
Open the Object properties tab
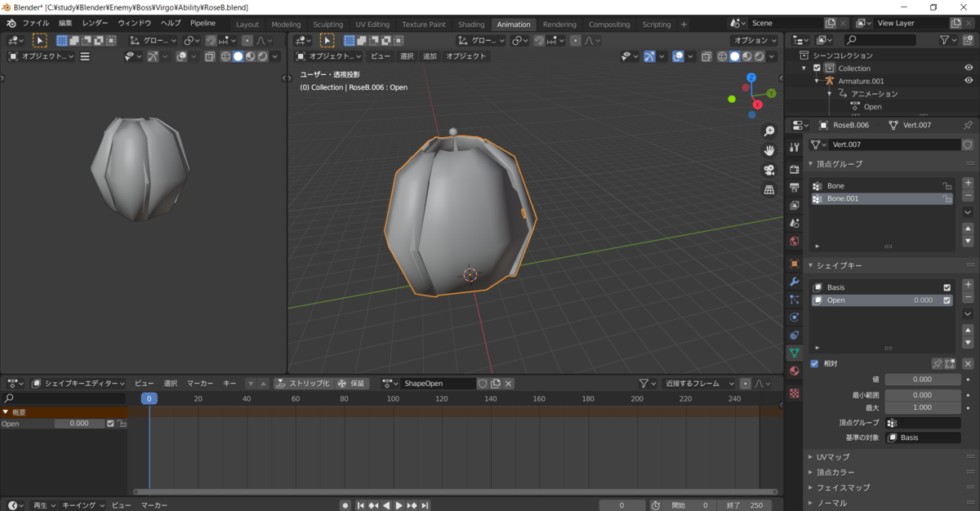coord(794,264)
